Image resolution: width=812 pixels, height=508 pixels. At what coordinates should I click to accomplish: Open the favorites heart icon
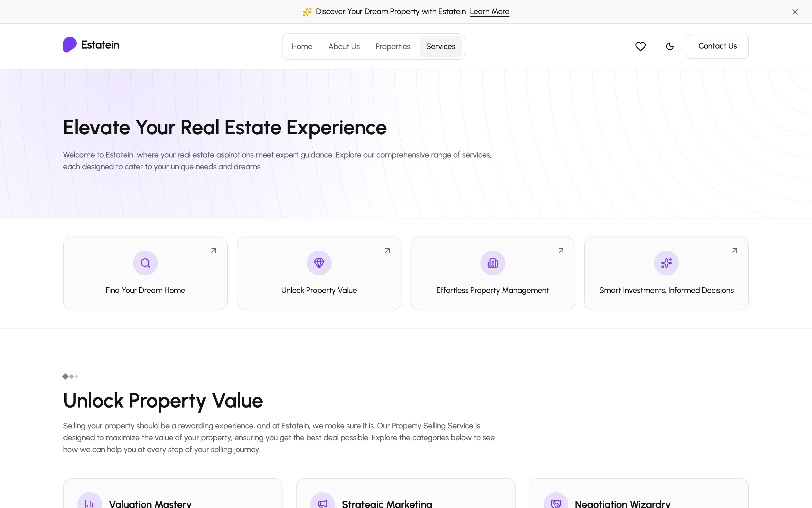pos(640,46)
